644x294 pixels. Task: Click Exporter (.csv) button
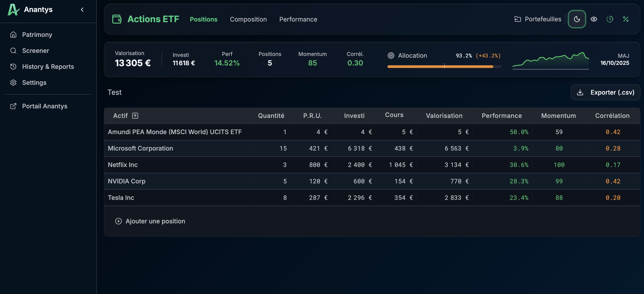coord(605,92)
